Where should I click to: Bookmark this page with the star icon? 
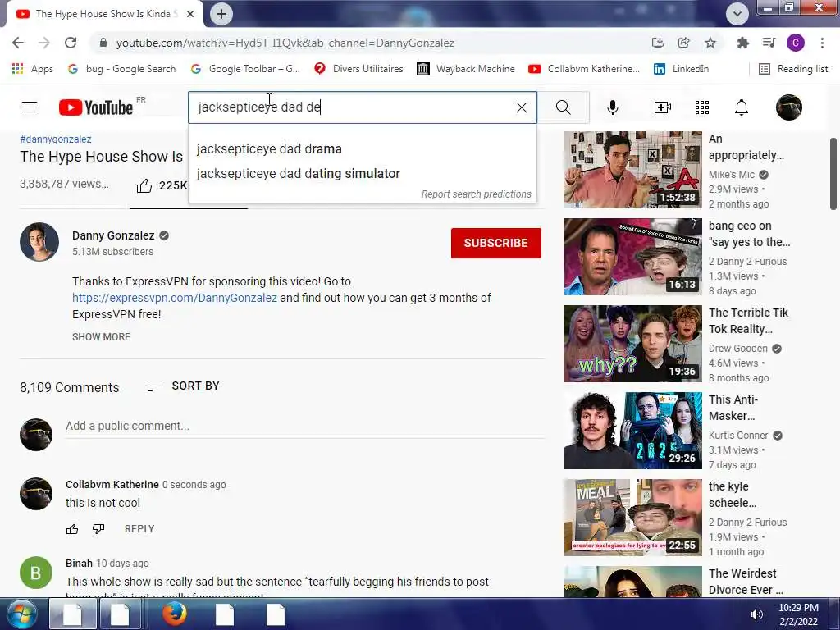click(x=710, y=43)
